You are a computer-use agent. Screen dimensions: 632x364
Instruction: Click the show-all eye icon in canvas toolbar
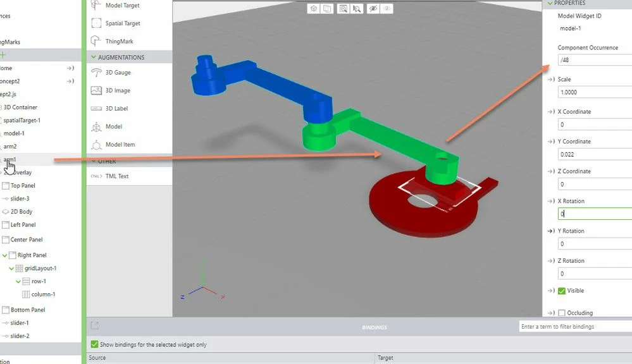click(x=387, y=8)
